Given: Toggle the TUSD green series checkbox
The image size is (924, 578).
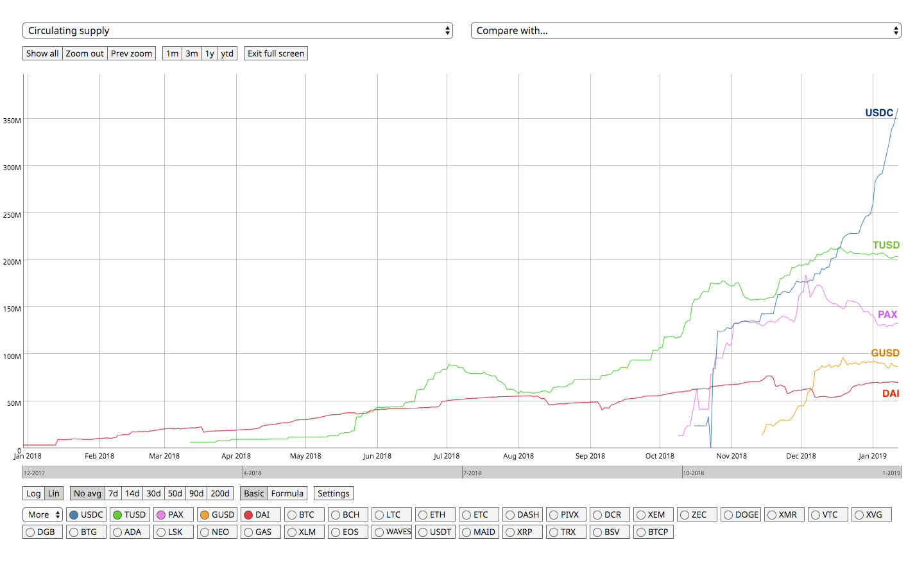Looking at the screenshot, I should click(130, 515).
